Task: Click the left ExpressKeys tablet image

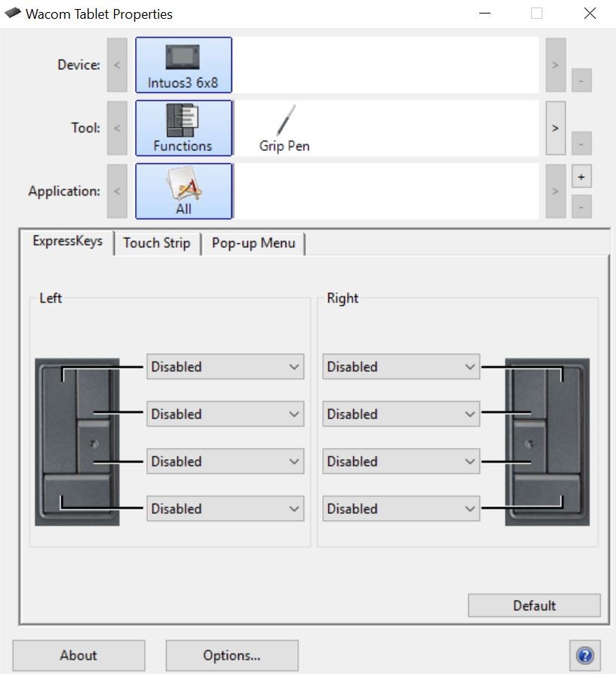Action: (77, 442)
